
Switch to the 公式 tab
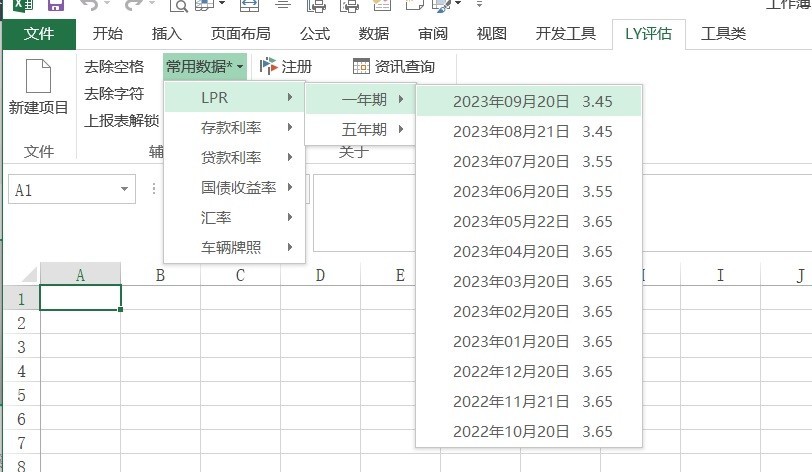315,34
